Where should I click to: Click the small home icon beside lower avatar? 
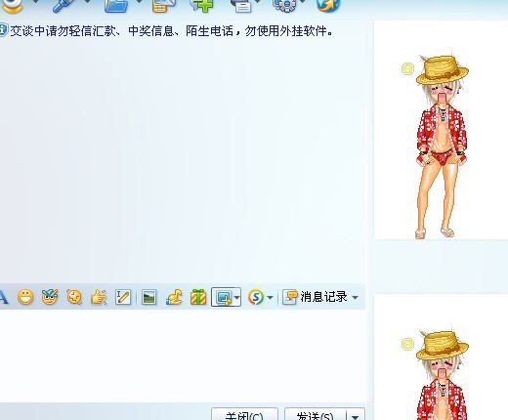407,344
